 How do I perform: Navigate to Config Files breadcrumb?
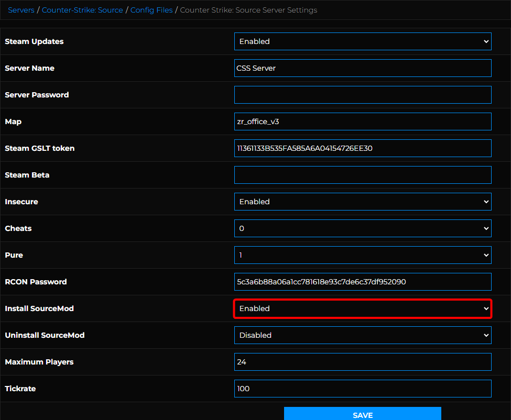tap(151, 10)
